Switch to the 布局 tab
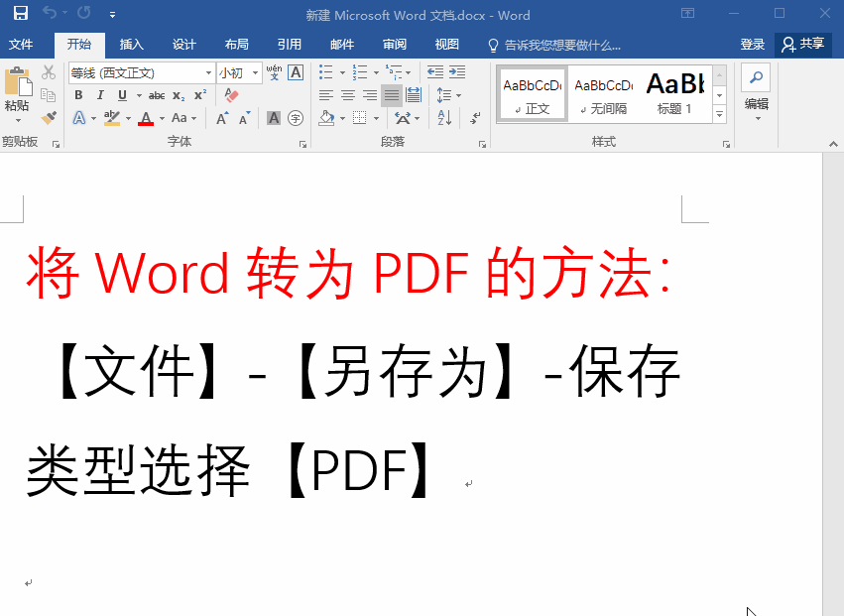 click(237, 45)
